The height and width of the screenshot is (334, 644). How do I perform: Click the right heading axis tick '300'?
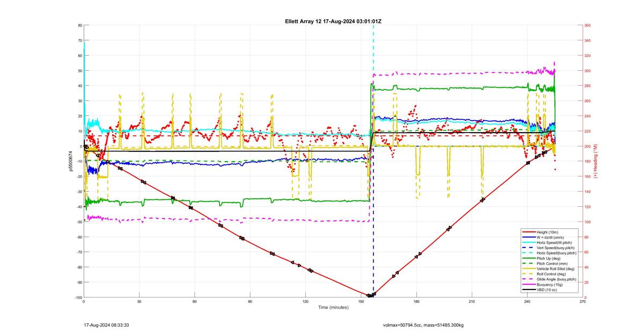(588, 71)
